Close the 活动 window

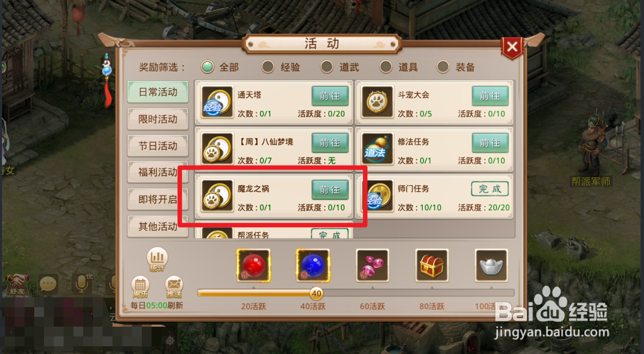click(512, 47)
